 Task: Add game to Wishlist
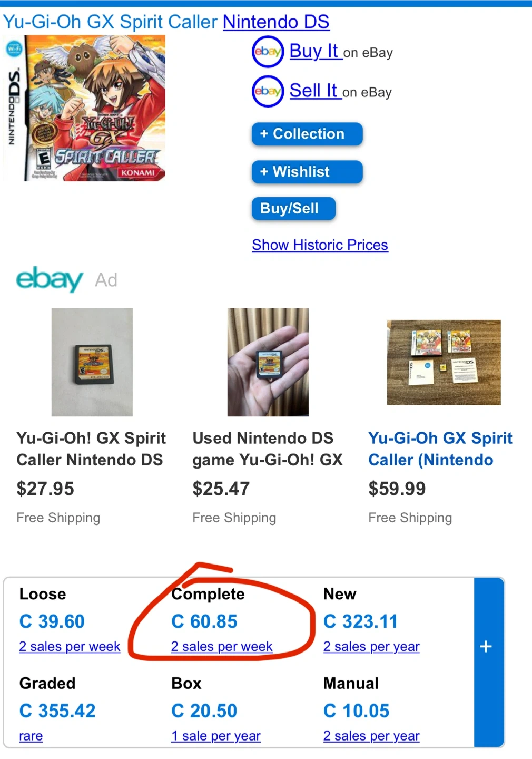[307, 172]
